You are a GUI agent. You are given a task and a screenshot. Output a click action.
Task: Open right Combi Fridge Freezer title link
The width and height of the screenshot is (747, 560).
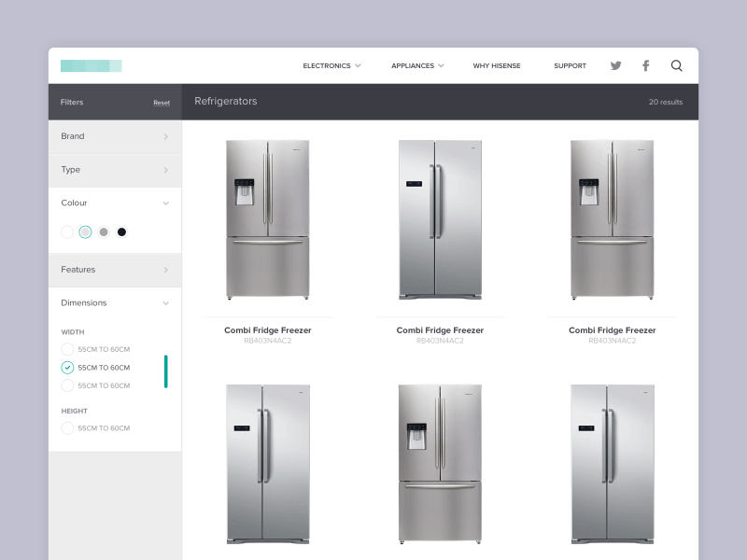coord(613,330)
